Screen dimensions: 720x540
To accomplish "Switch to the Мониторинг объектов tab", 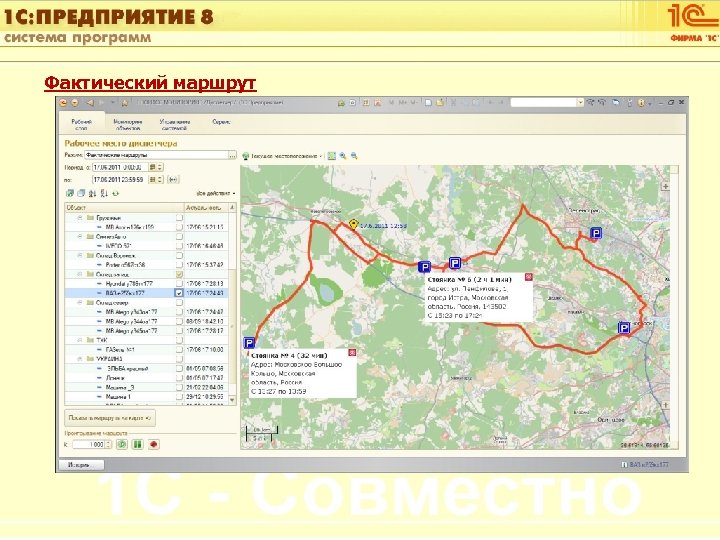I will [128, 124].
